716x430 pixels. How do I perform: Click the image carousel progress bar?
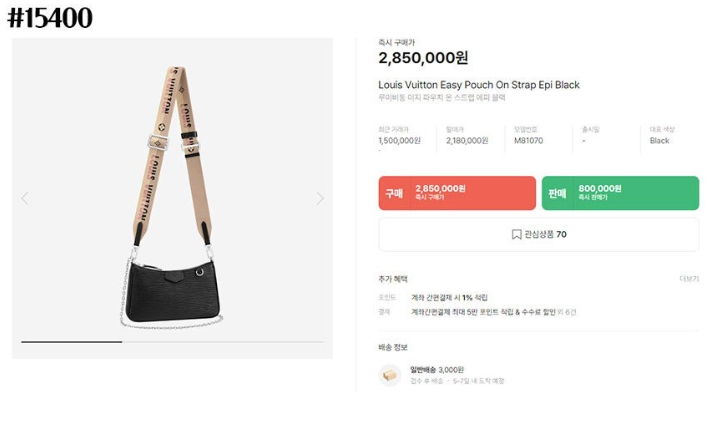pos(172,341)
